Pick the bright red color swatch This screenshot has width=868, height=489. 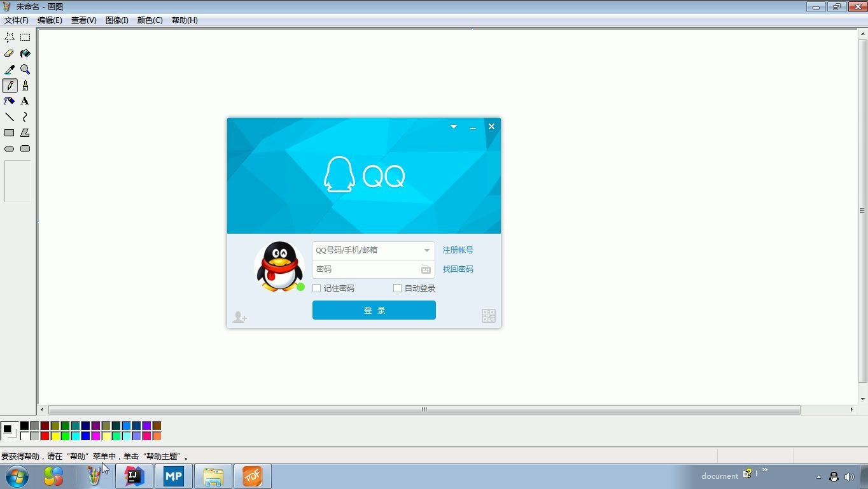coord(45,436)
